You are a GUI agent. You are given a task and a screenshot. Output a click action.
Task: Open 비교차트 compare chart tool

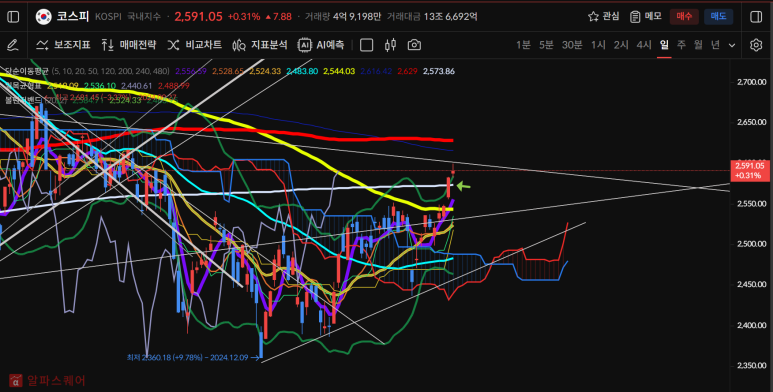pyautogui.click(x=194, y=45)
